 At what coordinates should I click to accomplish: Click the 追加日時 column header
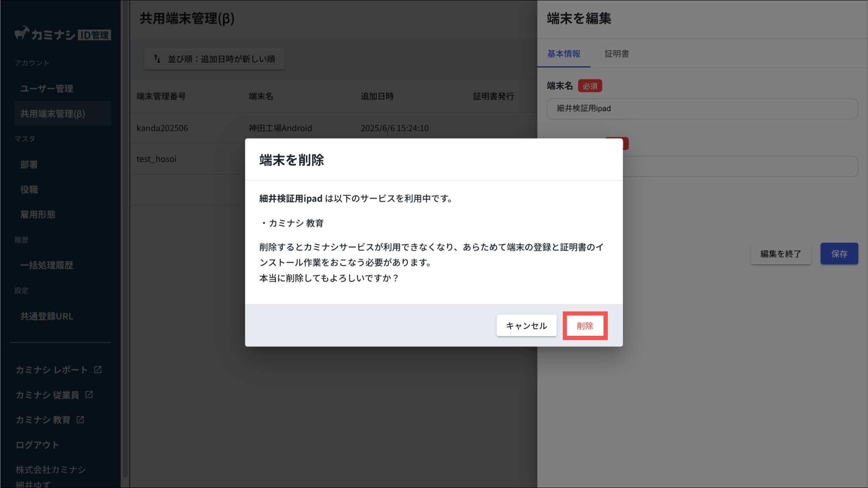click(x=377, y=96)
